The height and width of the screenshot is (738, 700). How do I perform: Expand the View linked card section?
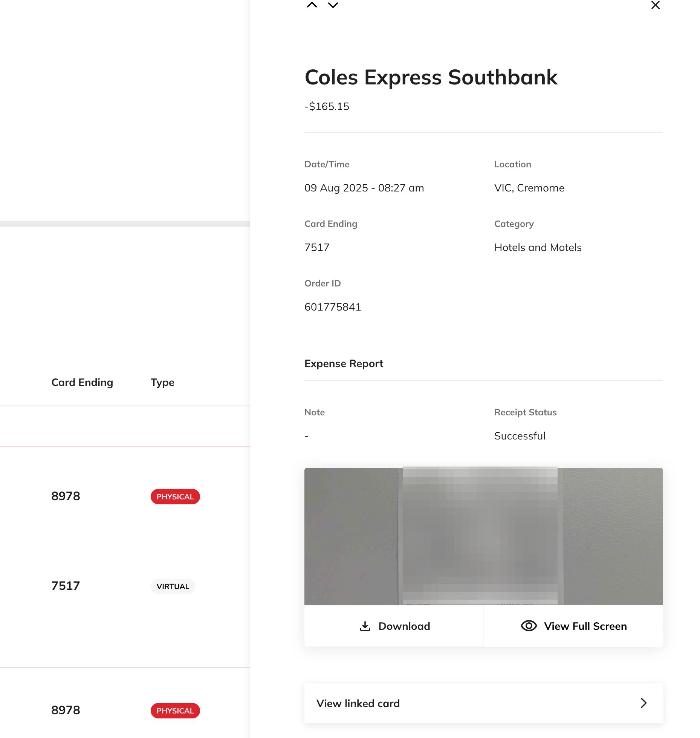(x=483, y=703)
